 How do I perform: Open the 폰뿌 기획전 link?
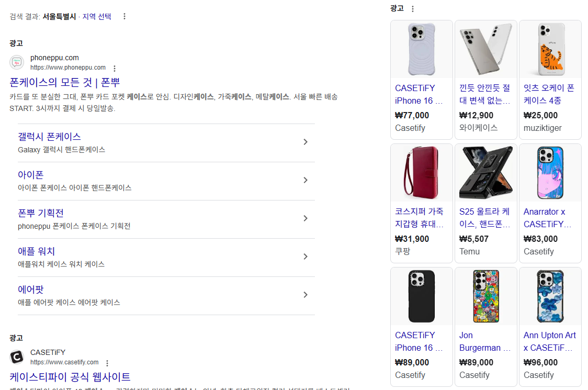40,213
